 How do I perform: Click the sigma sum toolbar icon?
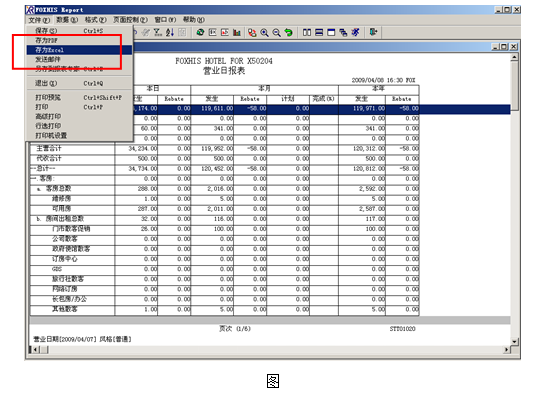[x=157, y=33]
